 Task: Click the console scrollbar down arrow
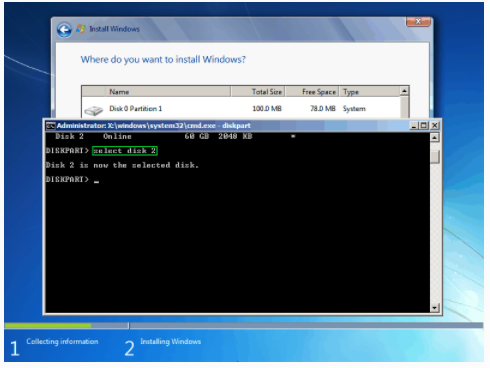pos(435,308)
